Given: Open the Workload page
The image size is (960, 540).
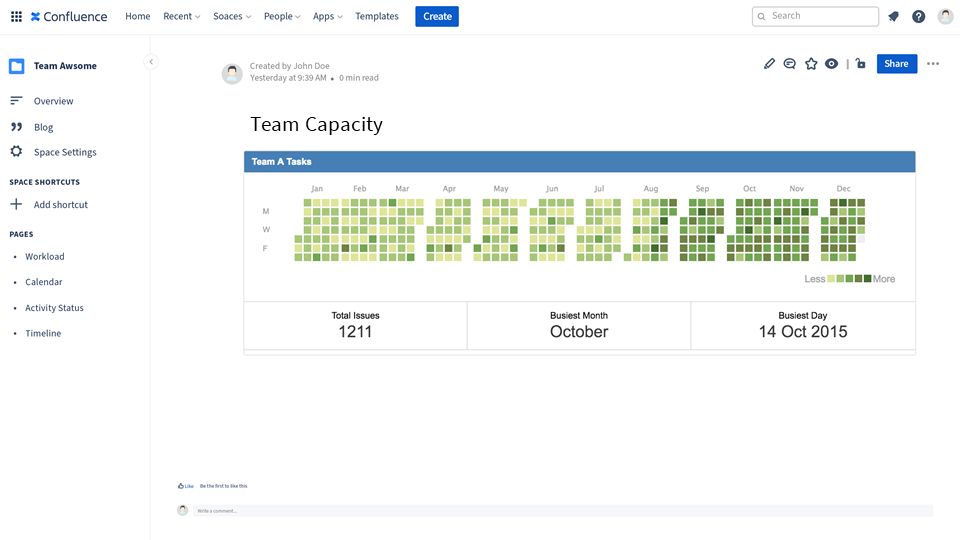Looking at the screenshot, I should [45, 257].
